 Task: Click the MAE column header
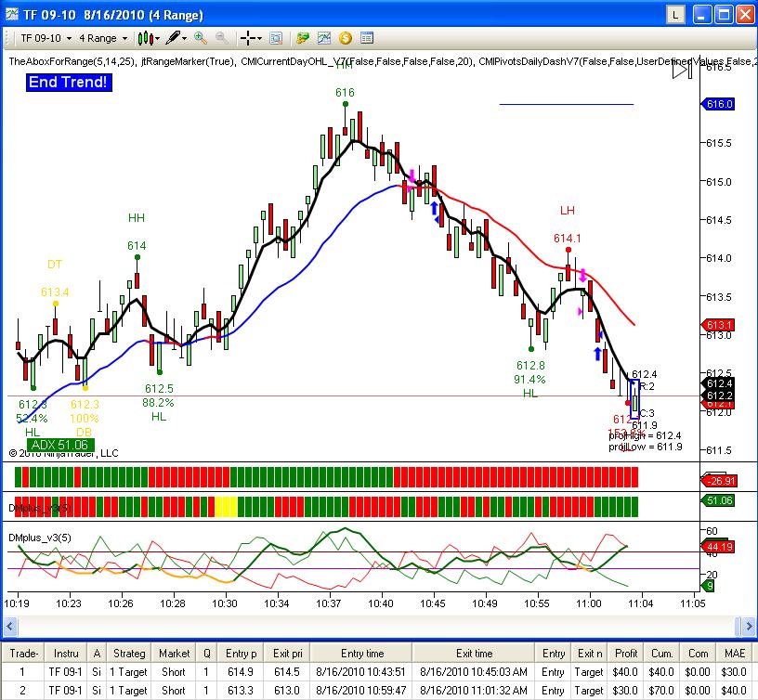pos(734,654)
